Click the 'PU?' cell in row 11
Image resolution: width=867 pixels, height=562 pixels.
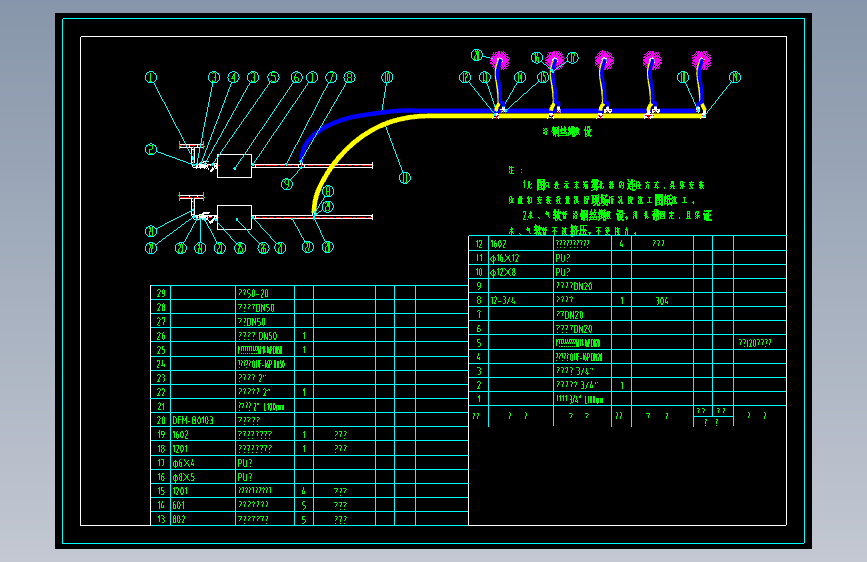(563, 258)
